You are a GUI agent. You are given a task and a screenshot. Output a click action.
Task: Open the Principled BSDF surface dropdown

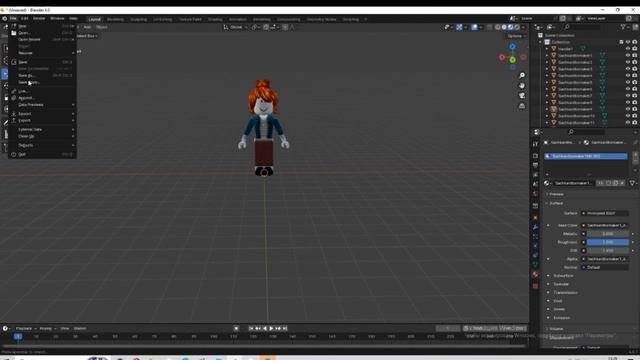pyautogui.click(x=605, y=213)
